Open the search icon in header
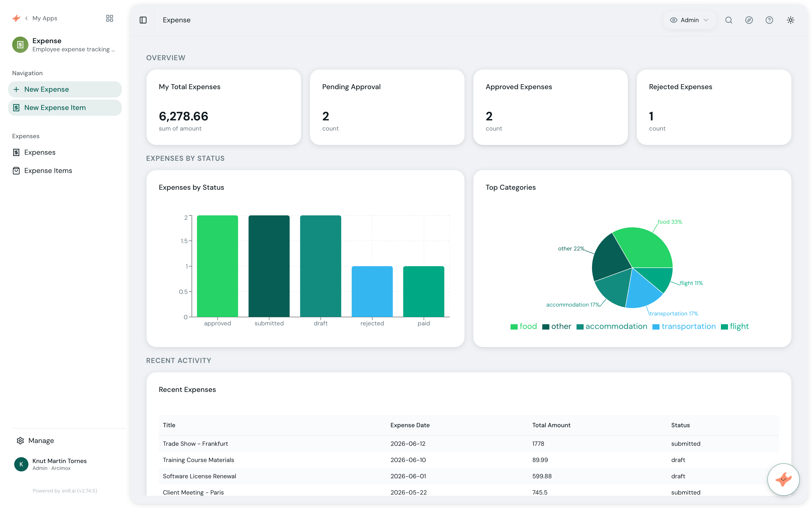 pyautogui.click(x=729, y=20)
